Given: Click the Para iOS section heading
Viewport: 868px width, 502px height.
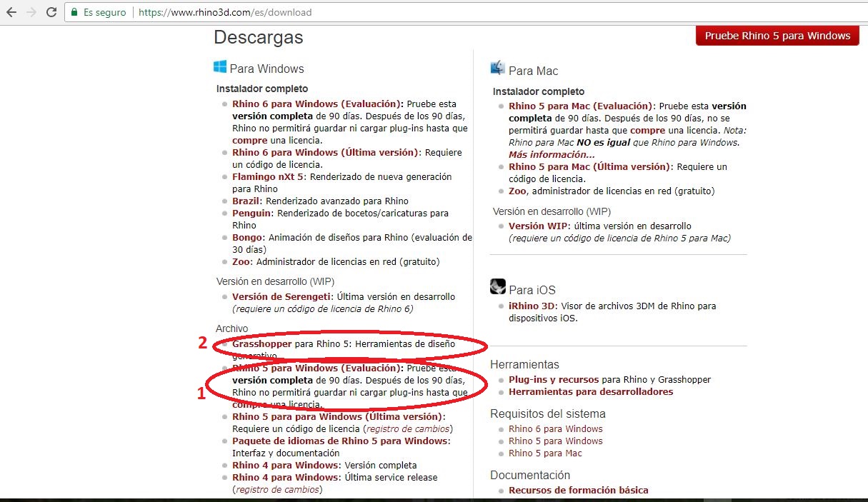Looking at the screenshot, I should pos(532,289).
